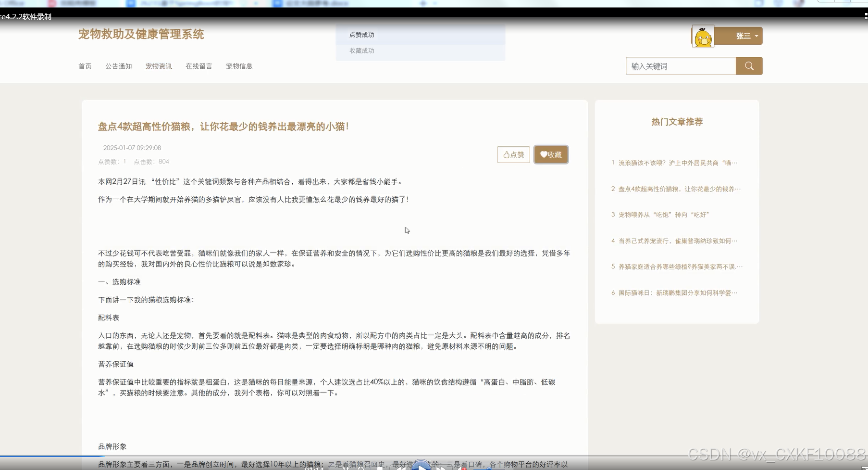Go to 首页 in the navigation
868x470 pixels.
[x=85, y=66]
